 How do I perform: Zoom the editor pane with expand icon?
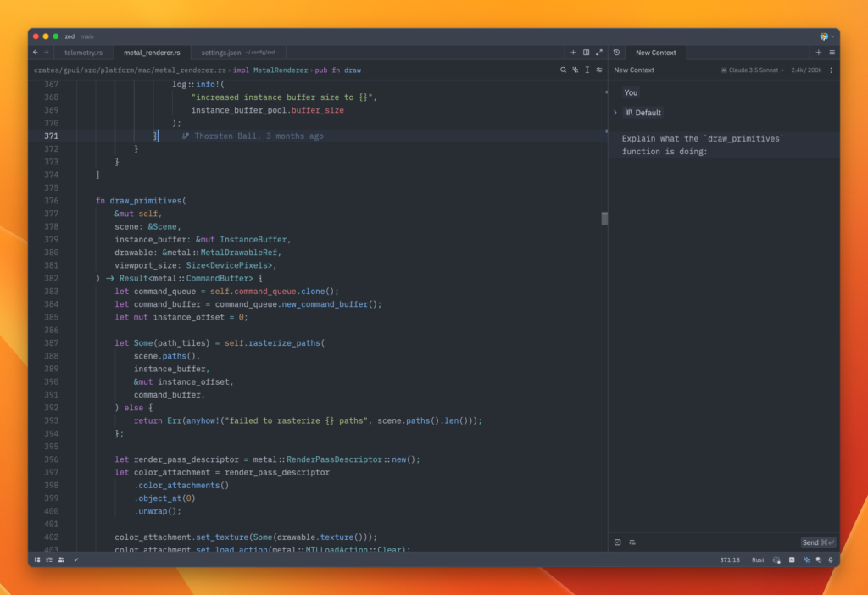tap(599, 52)
